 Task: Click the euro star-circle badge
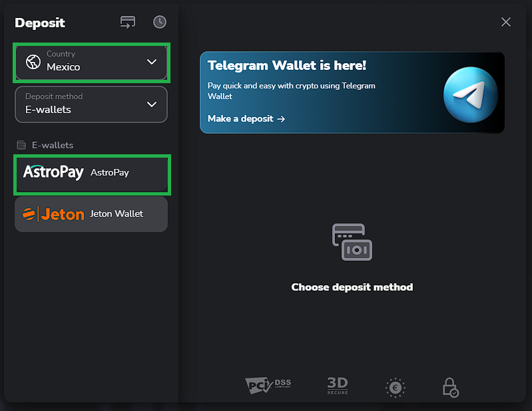point(396,387)
